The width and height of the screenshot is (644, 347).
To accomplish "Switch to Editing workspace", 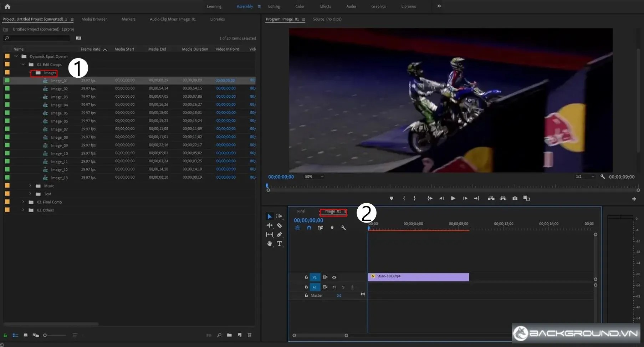I will [274, 6].
